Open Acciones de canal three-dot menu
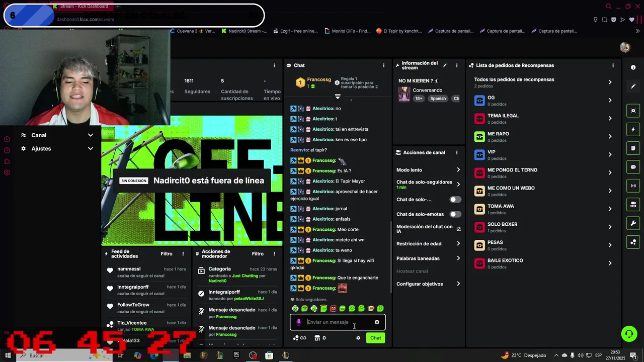 click(x=457, y=152)
